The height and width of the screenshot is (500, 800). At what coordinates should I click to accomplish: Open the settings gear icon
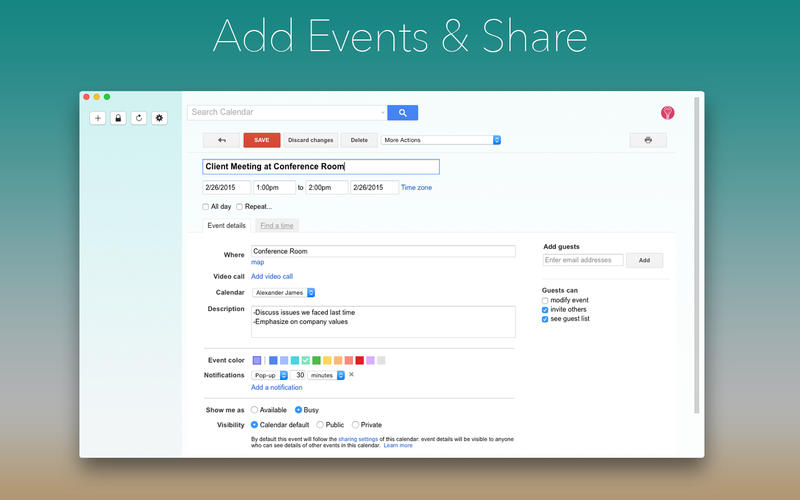pyautogui.click(x=159, y=118)
